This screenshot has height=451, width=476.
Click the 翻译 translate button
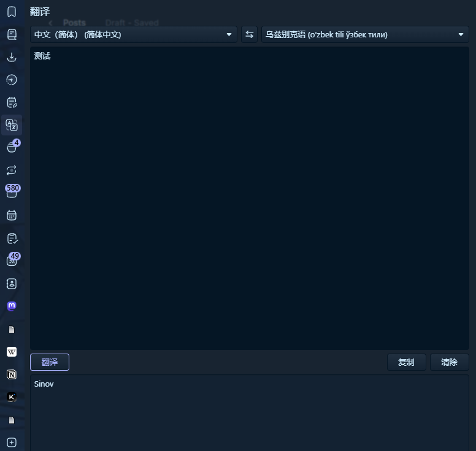50,362
